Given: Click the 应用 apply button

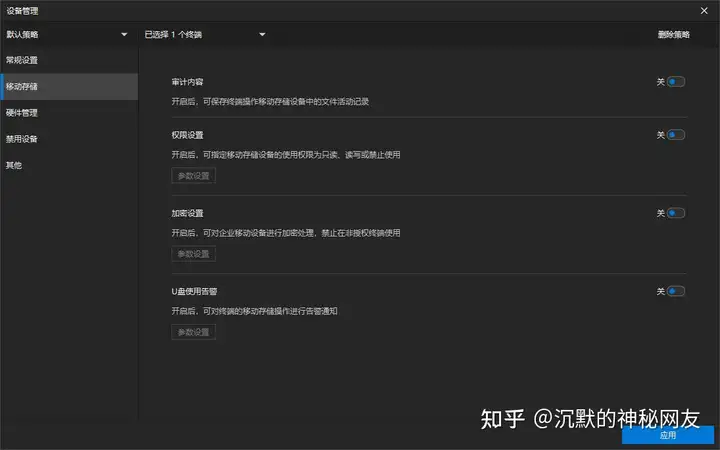Looking at the screenshot, I should pyautogui.click(x=668, y=436).
